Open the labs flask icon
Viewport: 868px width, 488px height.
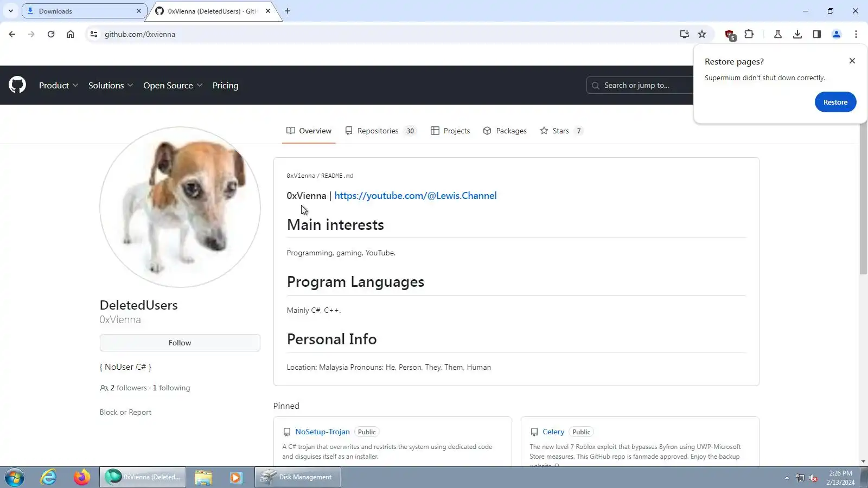point(778,34)
